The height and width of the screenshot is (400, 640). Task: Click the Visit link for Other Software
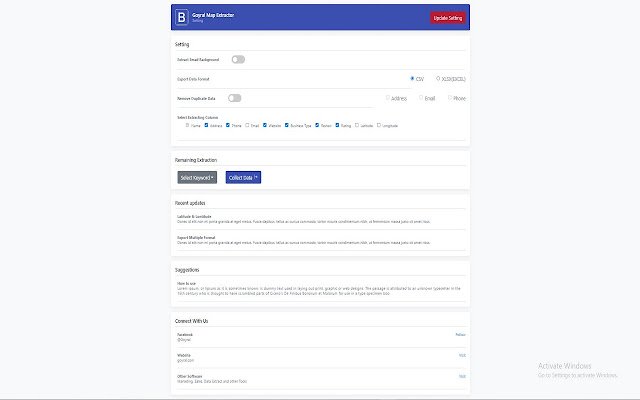click(x=462, y=376)
